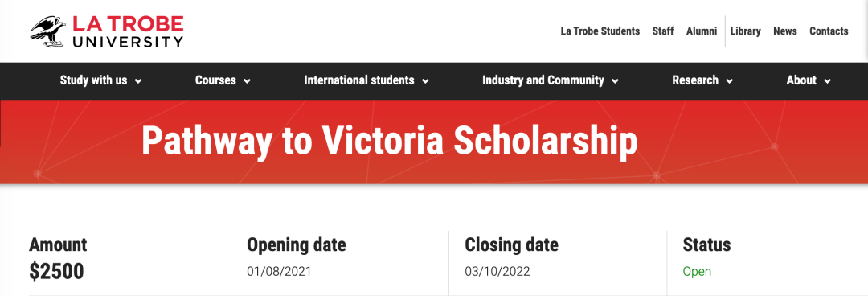
Task: Open the Staff link
Action: pos(662,31)
